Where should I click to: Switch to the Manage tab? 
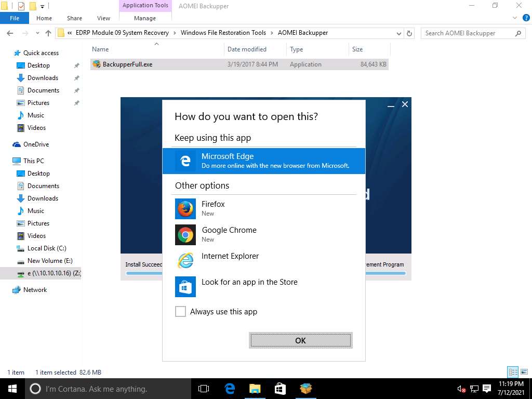click(x=145, y=18)
